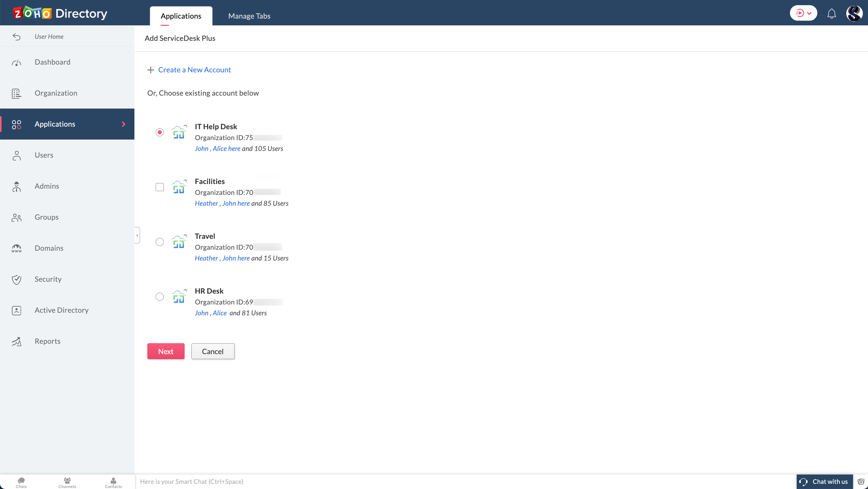
Task: Click the Domains www icon
Action: 17,248
